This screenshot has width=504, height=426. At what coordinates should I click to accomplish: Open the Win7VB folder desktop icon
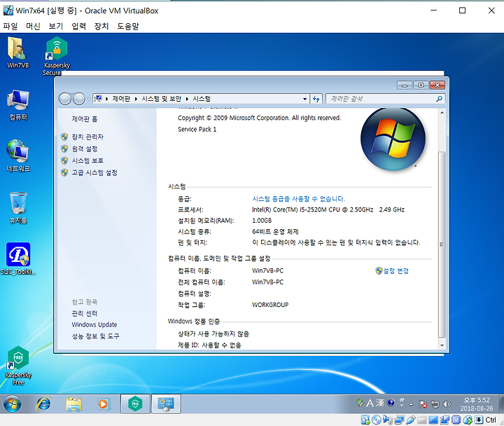point(17,53)
